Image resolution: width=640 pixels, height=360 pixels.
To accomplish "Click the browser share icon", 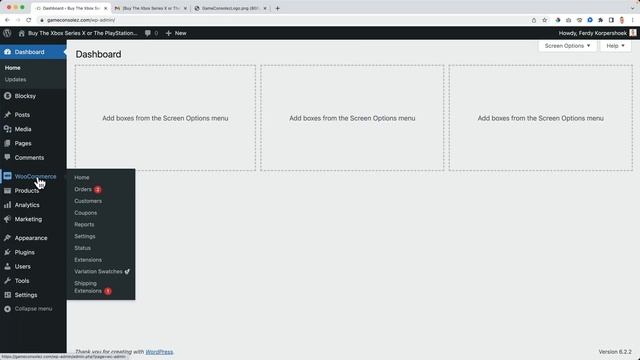I will pos(534,20).
